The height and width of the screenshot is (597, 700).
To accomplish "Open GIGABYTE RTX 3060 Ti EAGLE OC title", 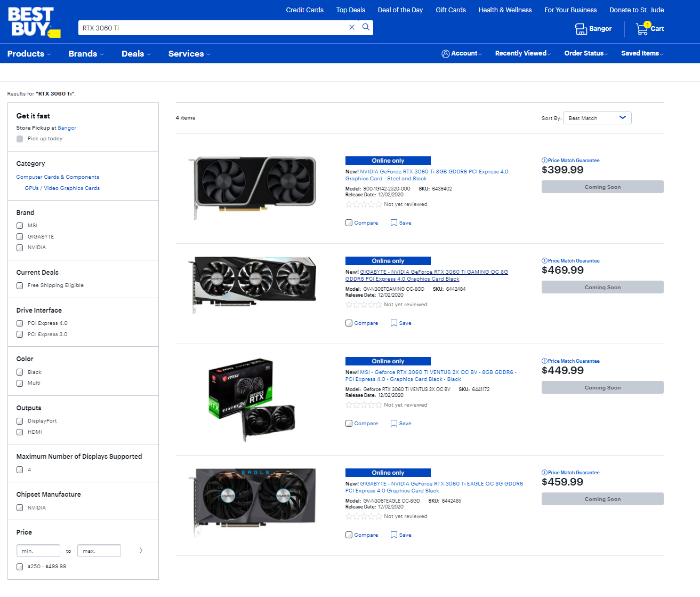I will click(434, 487).
